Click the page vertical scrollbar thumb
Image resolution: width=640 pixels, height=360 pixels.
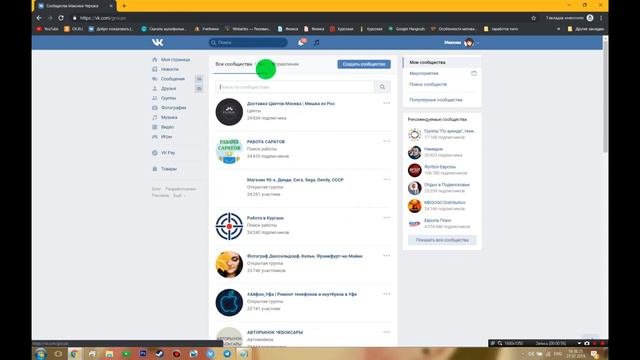[605, 96]
